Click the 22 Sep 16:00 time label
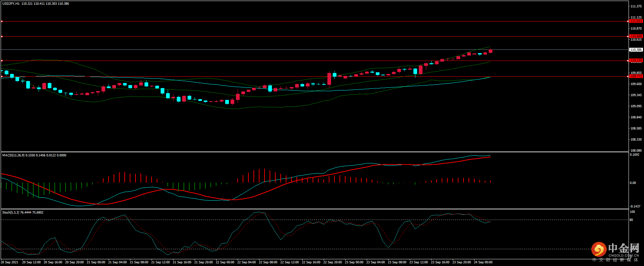The height and width of the screenshot is (266, 644). (x=311, y=262)
